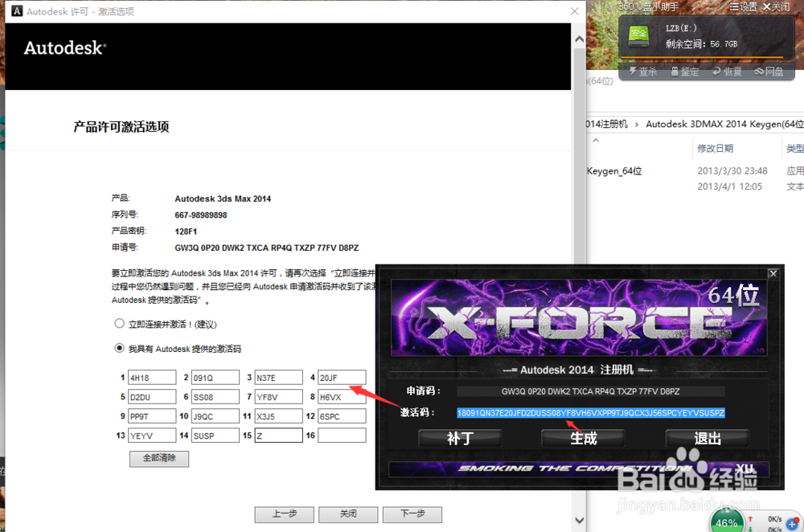804x532 pixels.
Task: Close the Autodesk license activation window
Action: [575, 10]
